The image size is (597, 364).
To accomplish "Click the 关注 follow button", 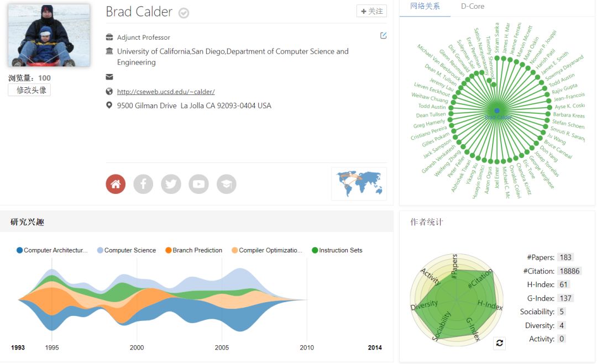I will (x=371, y=11).
